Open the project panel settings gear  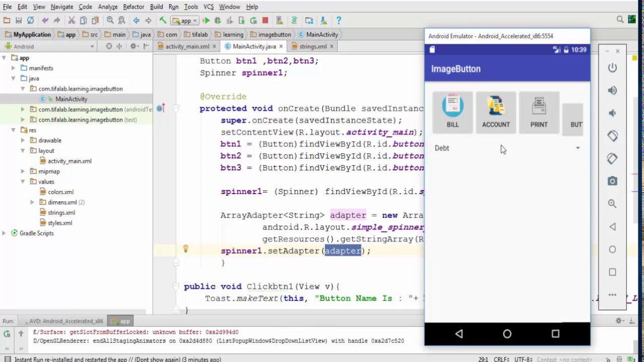coord(133,46)
